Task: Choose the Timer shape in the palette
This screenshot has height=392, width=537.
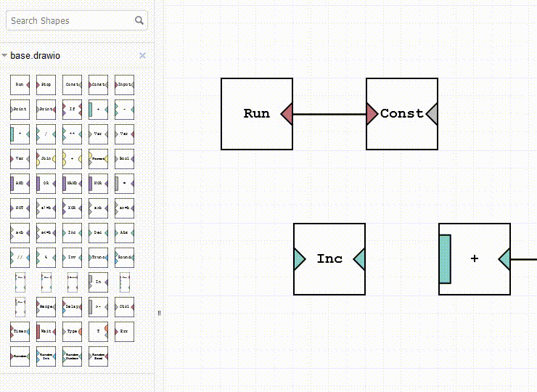Action: tap(20, 332)
